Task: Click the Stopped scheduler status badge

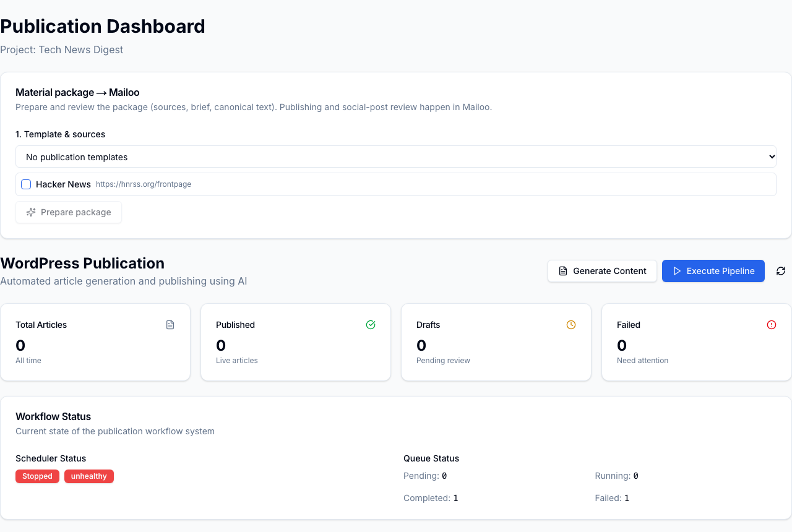Action: coord(37,476)
